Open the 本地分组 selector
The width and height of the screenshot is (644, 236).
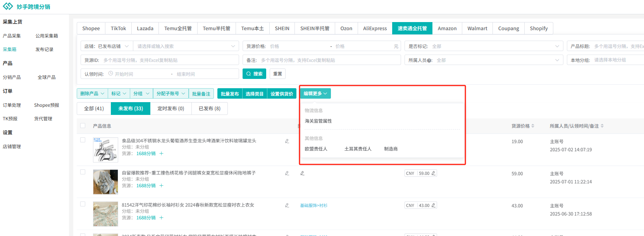(605, 60)
